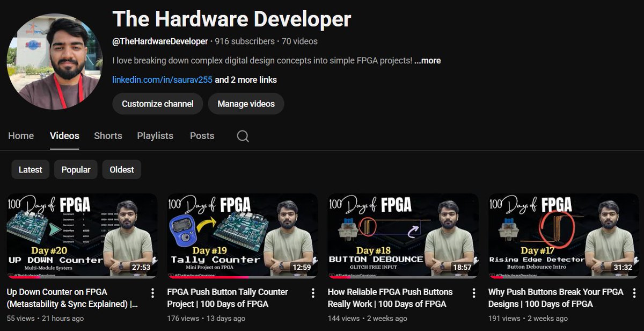
Task: Click '916 subscribers' text
Action: coord(245,41)
